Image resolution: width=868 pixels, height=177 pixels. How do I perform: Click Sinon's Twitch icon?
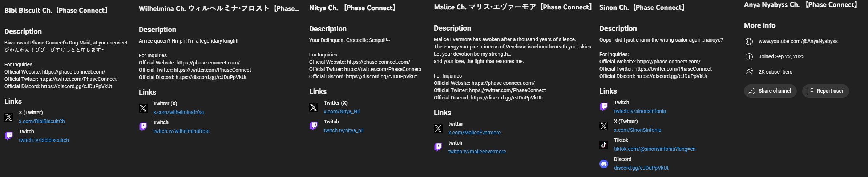(x=604, y=107)
